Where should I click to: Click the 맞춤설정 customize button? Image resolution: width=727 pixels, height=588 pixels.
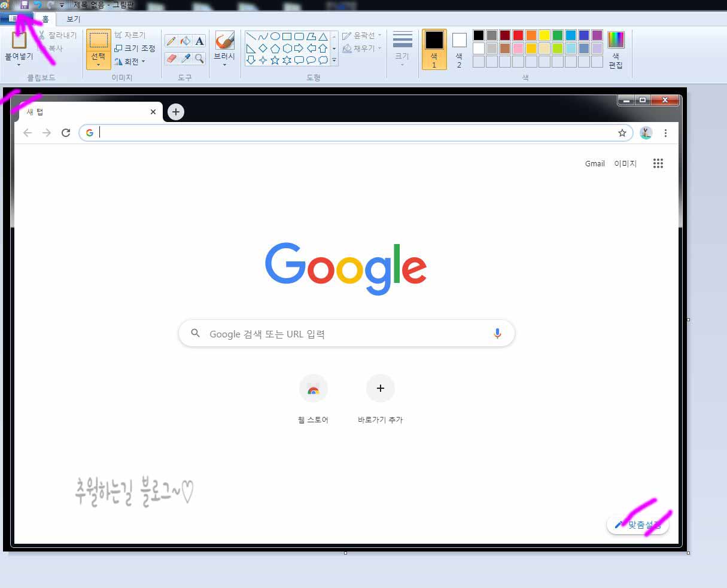click(x=638, y=525)
